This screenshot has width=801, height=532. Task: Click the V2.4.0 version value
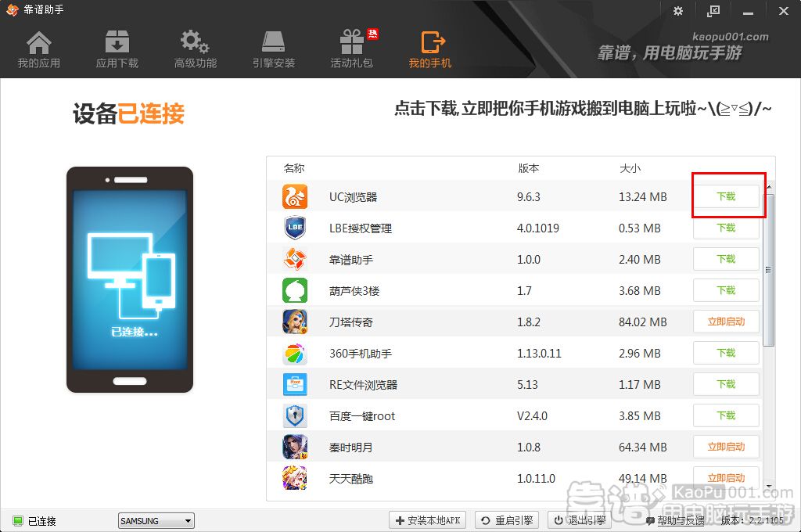pyautogui.click(x=532, y=416)
